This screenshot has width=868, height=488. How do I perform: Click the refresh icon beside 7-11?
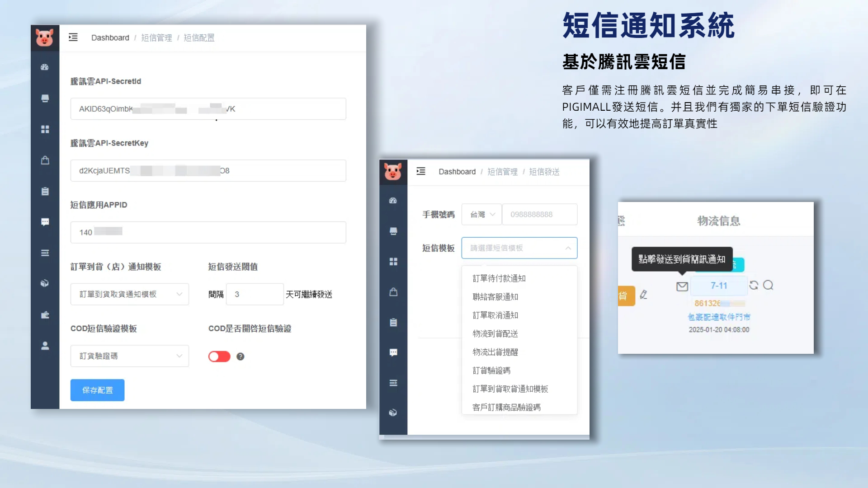click(754, 285)
